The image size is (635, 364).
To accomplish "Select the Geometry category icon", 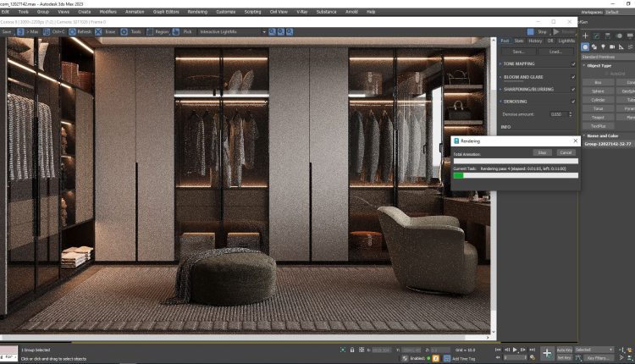I will click(x=585, y=47).
